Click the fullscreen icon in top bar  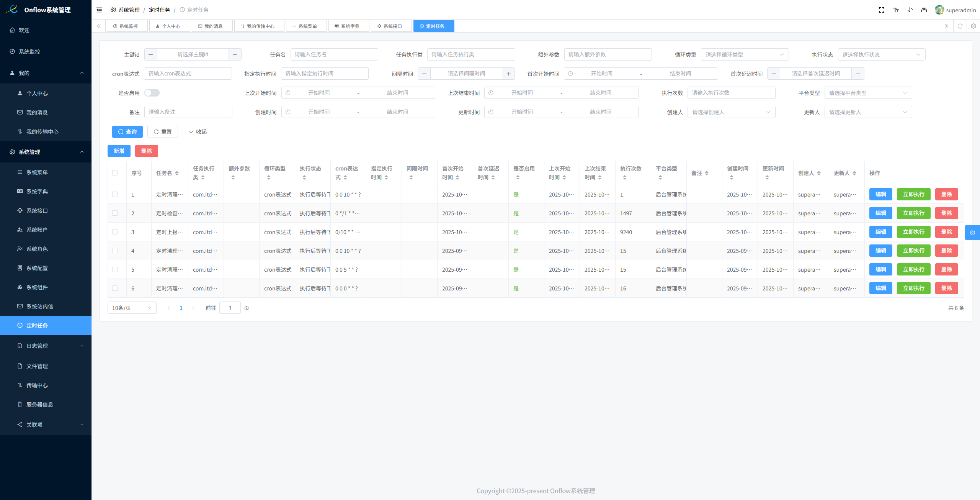(x=881, y=10)
